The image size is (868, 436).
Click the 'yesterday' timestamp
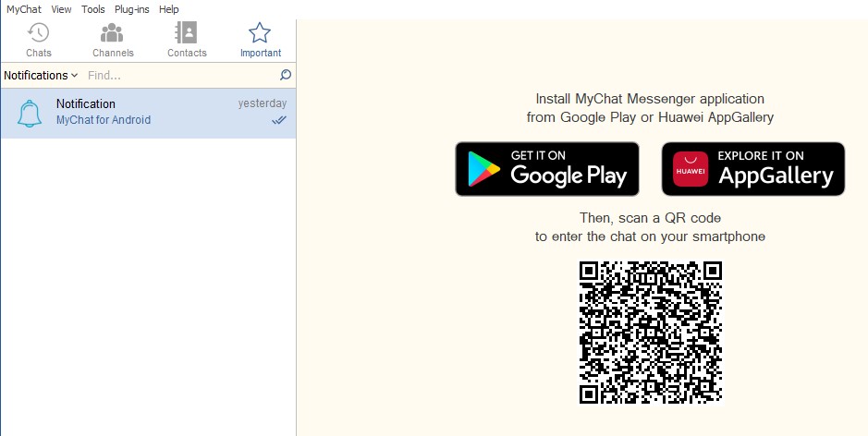click(x=263, y=103)
